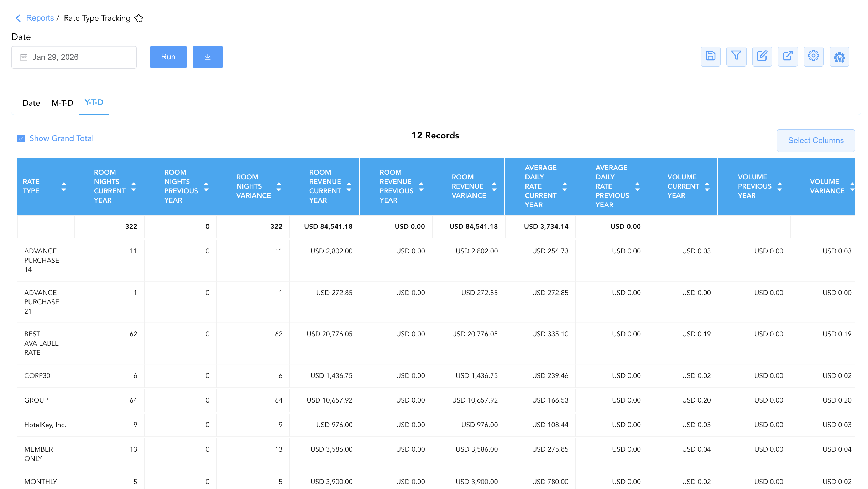Open the Select Columns button
Screen dimensions: 868x489
pyautogui.click(x=816, y=141)
